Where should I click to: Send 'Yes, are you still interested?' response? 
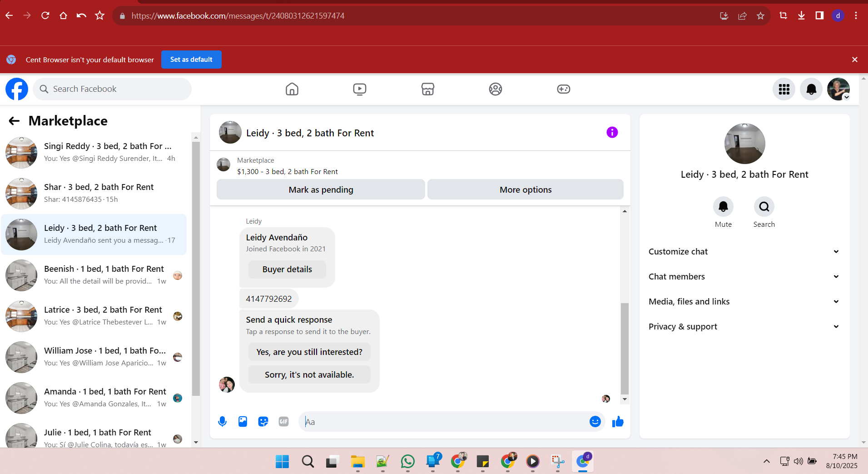[x=309, y=352]
